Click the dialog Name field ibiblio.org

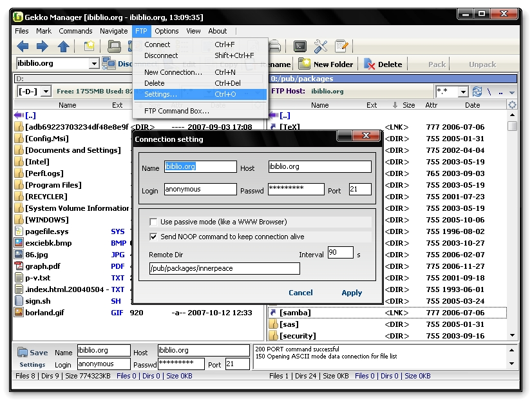(x=200, y=166)
